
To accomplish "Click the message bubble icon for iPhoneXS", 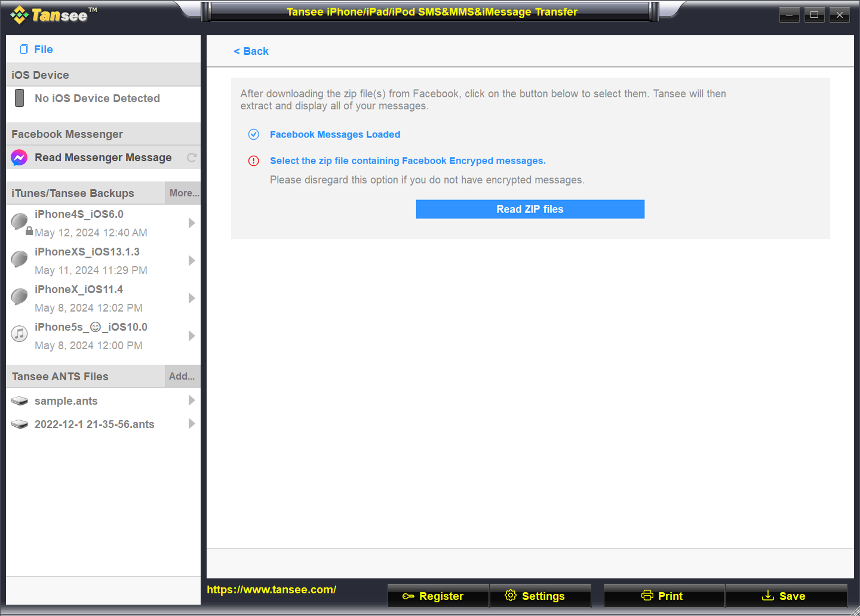I will coord(19,259).
